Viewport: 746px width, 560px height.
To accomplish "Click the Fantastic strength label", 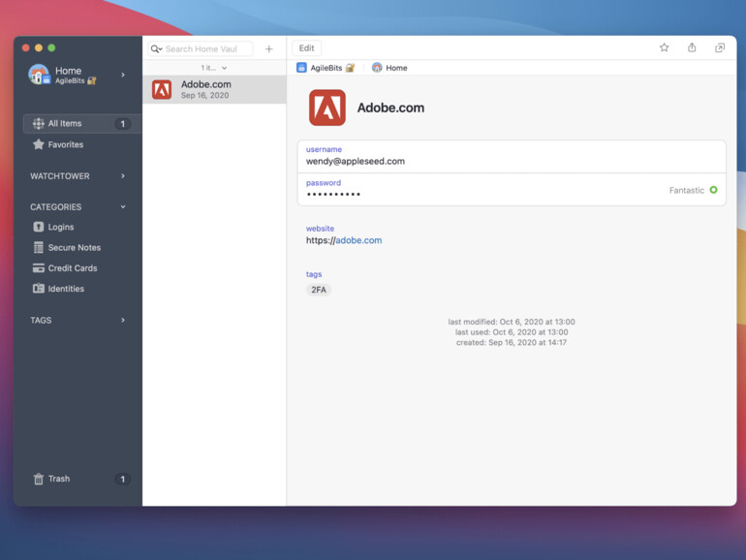I will click(687, 190).
